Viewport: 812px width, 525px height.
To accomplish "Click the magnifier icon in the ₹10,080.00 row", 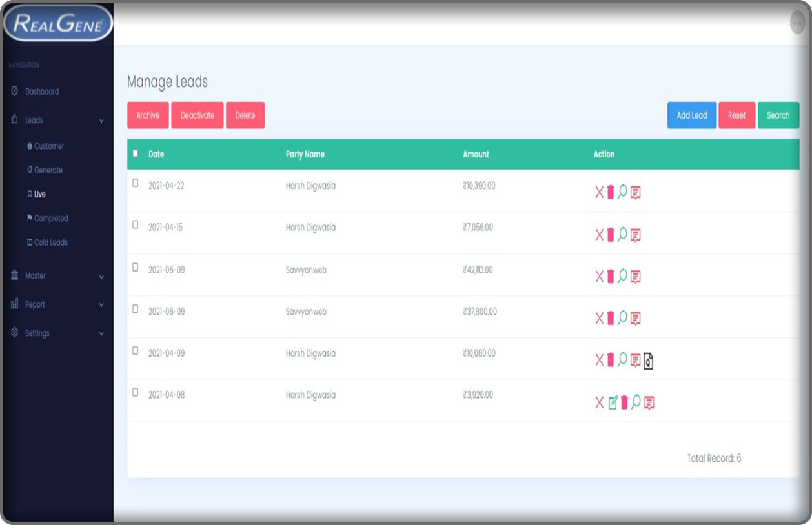I will coord(622,359).
